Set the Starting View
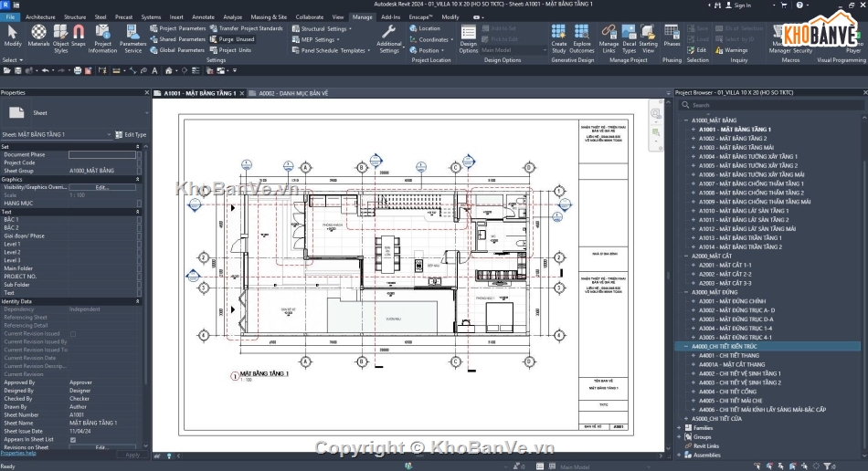The height and width of the screenshot is (471, 868). (648, 38)
